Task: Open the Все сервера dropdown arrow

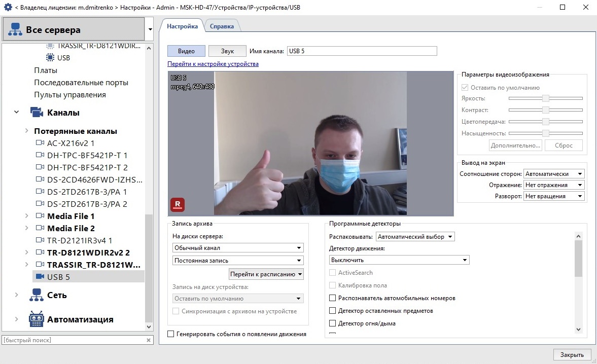Action: click(150, 29)
